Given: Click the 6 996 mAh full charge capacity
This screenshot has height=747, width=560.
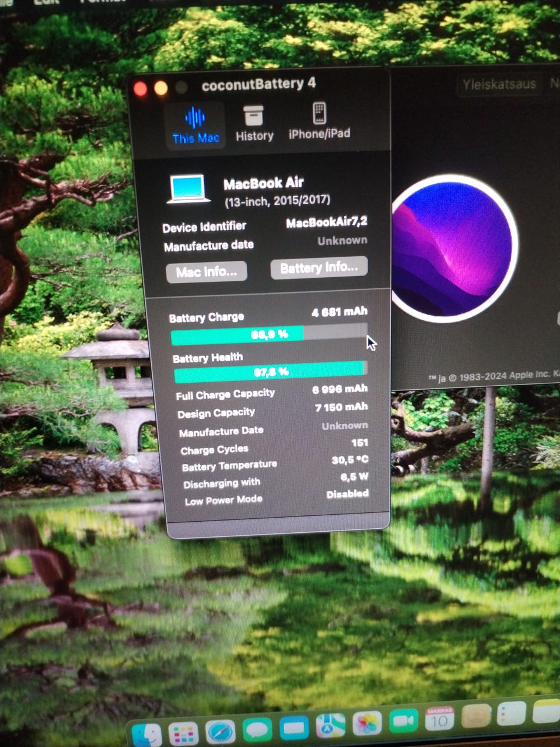Looking at the screenshot, I should [x=340, y=389].
